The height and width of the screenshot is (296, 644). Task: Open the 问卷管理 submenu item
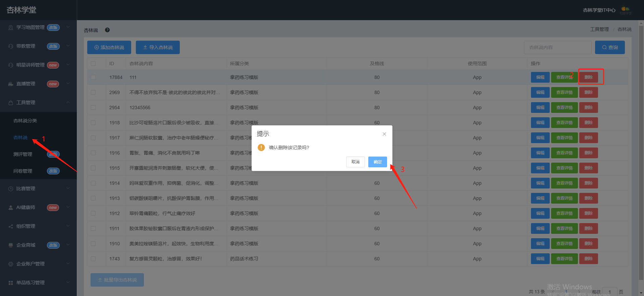click(x=23, y=171)
